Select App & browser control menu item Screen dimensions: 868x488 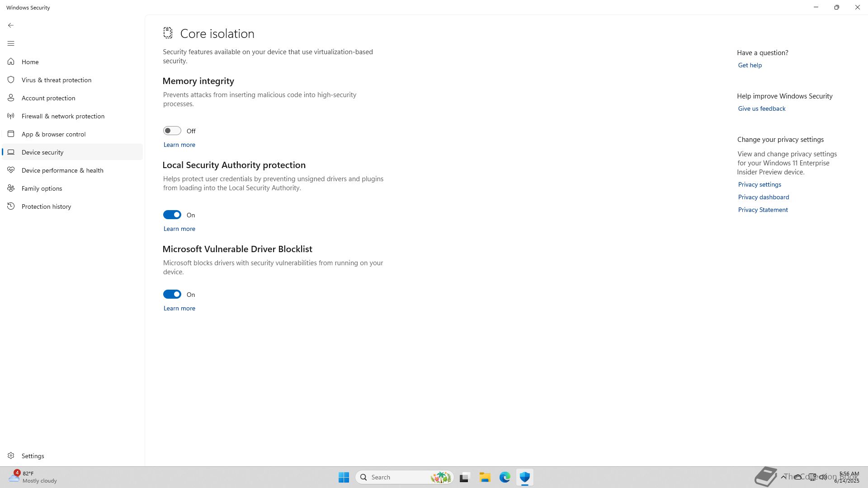click(53, 134)
